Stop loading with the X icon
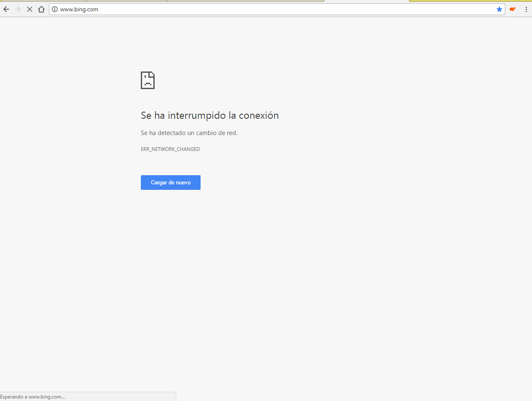 pos(30,9)
